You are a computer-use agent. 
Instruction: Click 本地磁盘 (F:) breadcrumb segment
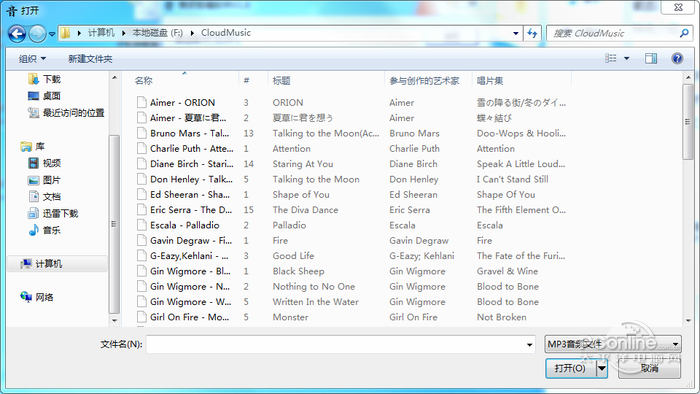[x=157, y=33]
